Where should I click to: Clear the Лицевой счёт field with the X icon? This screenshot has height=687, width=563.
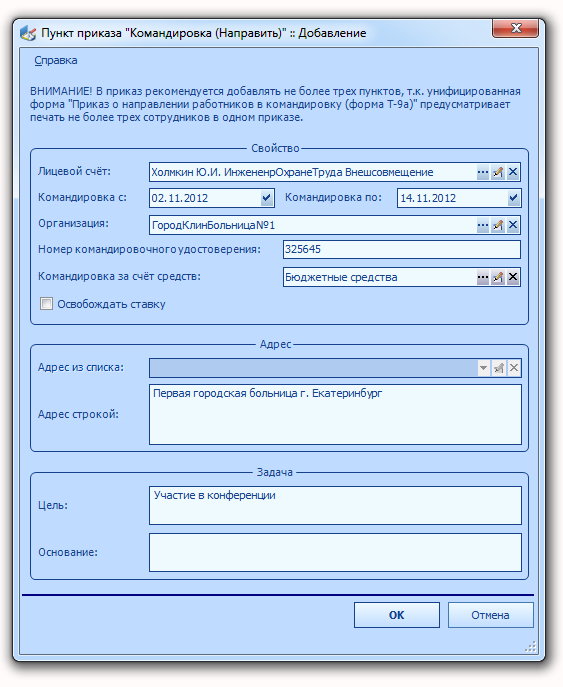[513, 172]
